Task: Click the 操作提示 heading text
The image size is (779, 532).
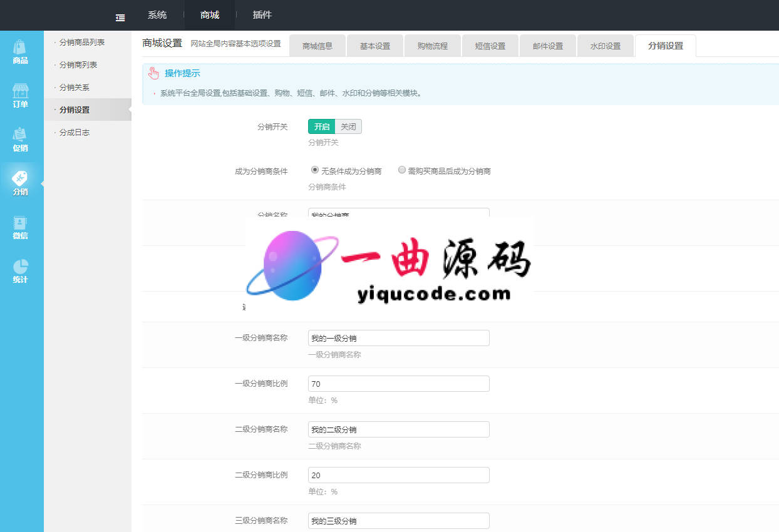Action: coord(183,74)
